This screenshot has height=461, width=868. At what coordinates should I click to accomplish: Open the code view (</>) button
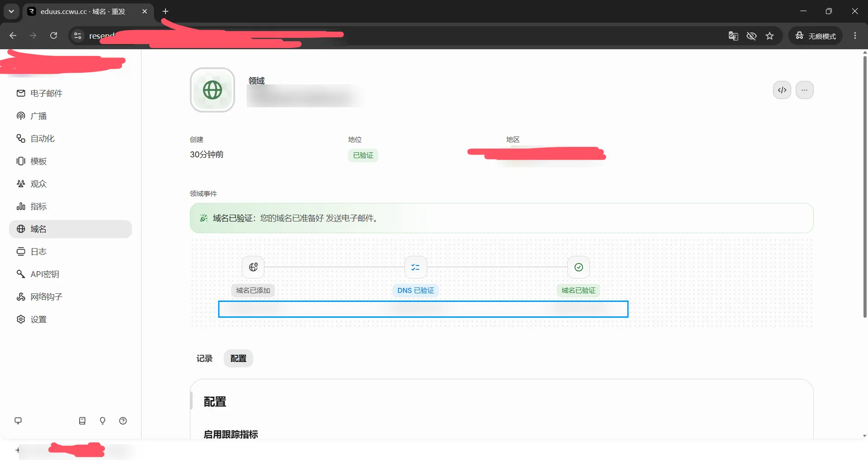[782, 90]
